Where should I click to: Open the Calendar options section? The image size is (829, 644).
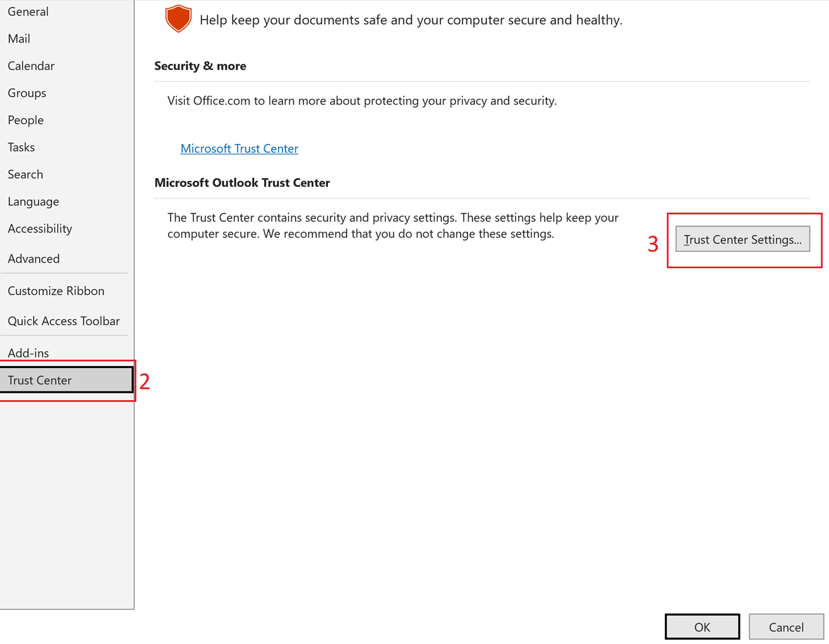(31, 66)
